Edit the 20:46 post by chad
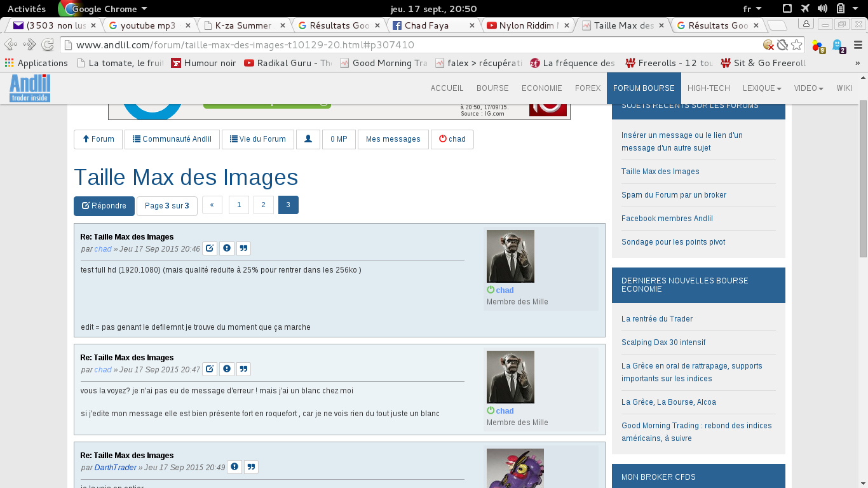This screenshot has height=488, width=868. coord(210,248)
